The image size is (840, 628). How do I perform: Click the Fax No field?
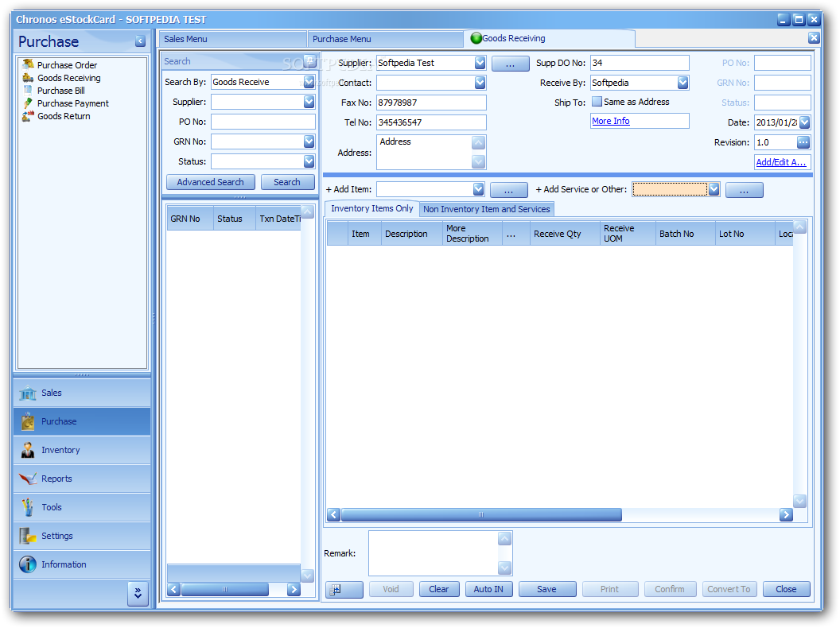click(431, 103)
